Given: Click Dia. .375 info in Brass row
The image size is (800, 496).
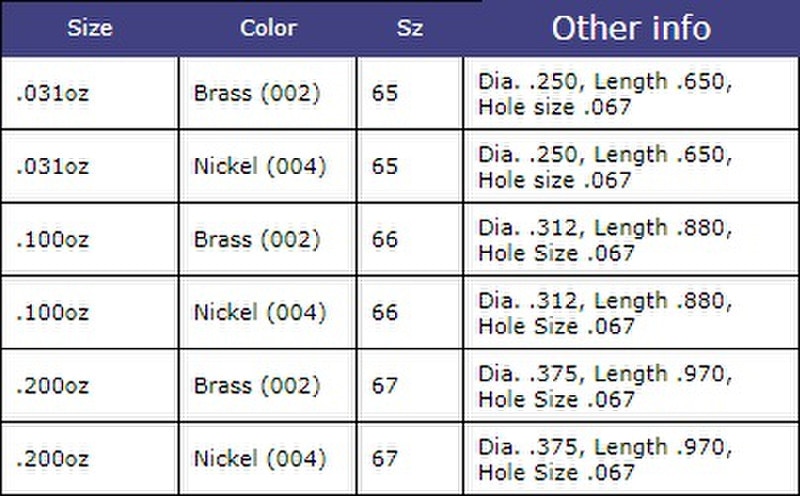Looking at the screenshot, I should point(631,385).
